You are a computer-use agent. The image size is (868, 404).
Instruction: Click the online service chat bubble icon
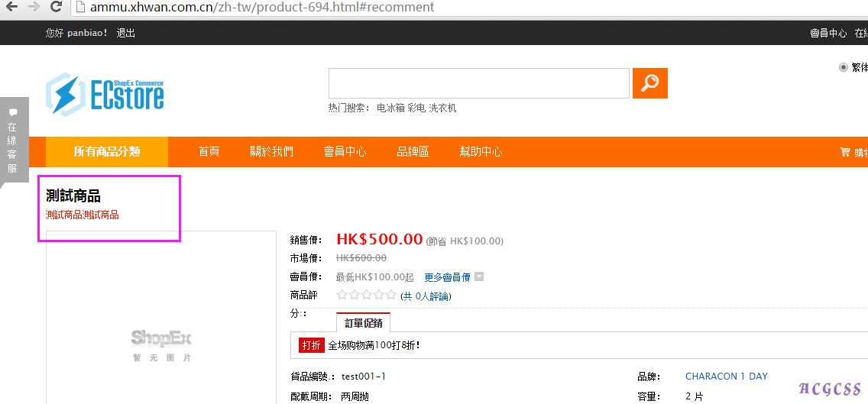13,112
